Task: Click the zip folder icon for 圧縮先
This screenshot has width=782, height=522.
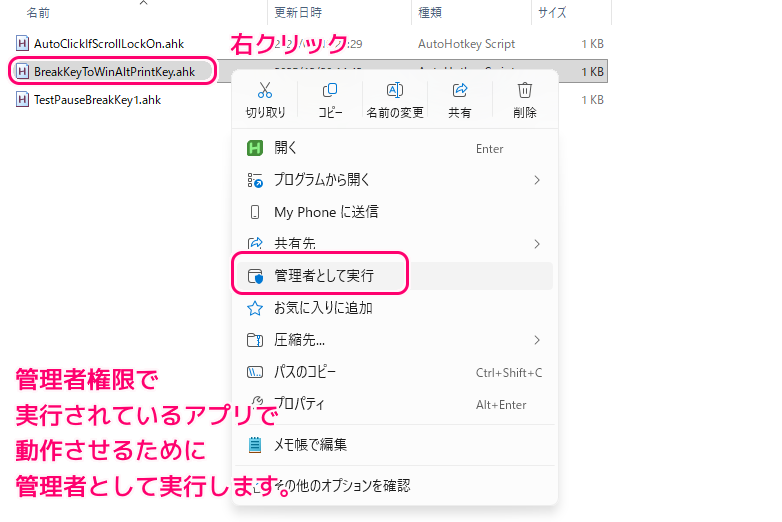Action: pos(255,340)
